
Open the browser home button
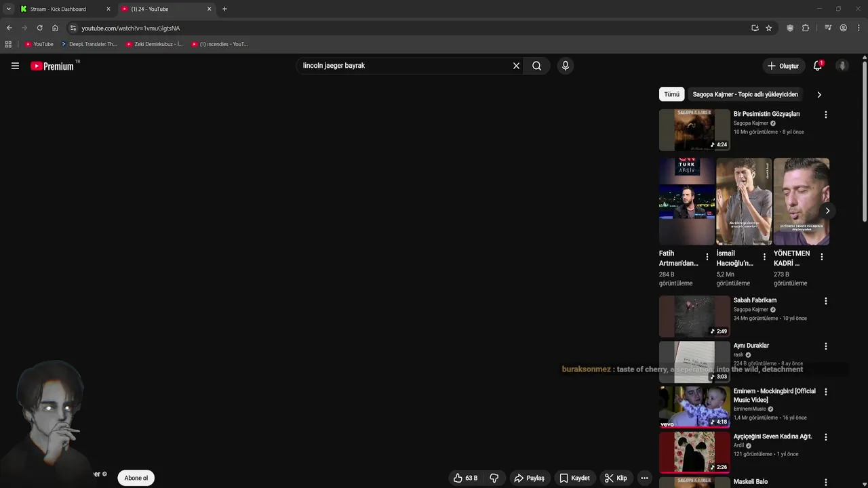click(55, 28)
